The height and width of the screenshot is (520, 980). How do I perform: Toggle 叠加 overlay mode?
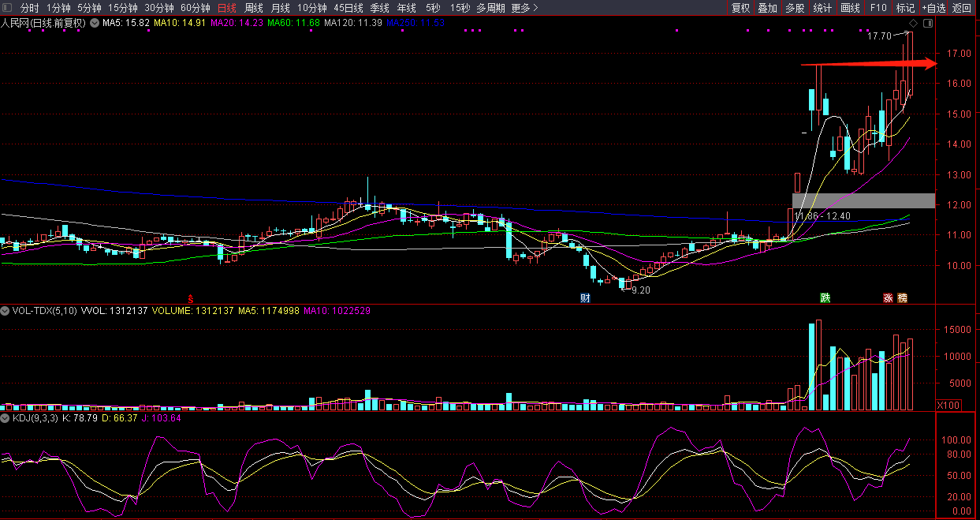click(x=767, y=8)
